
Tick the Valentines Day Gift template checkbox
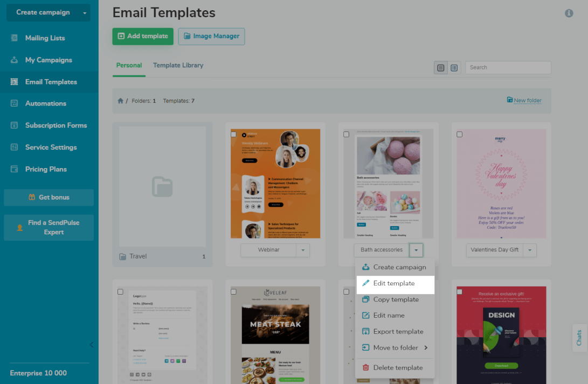459,134
